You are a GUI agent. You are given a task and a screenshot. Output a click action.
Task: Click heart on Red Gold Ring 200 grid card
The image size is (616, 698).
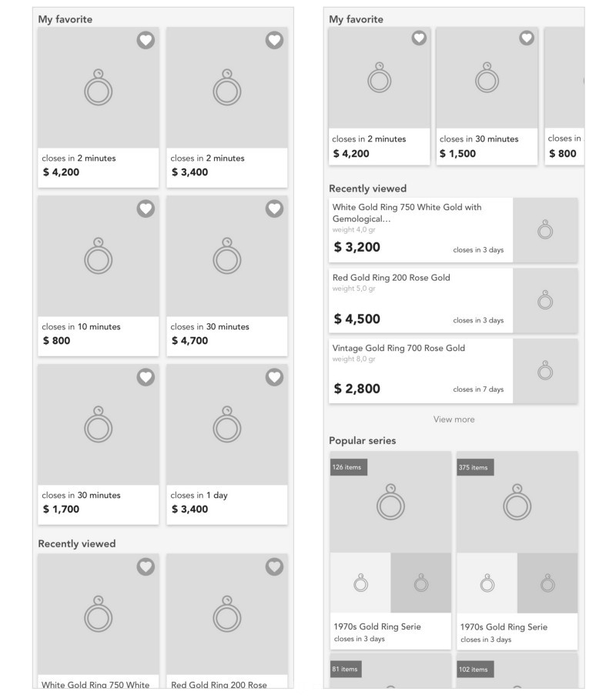point(274,566)
